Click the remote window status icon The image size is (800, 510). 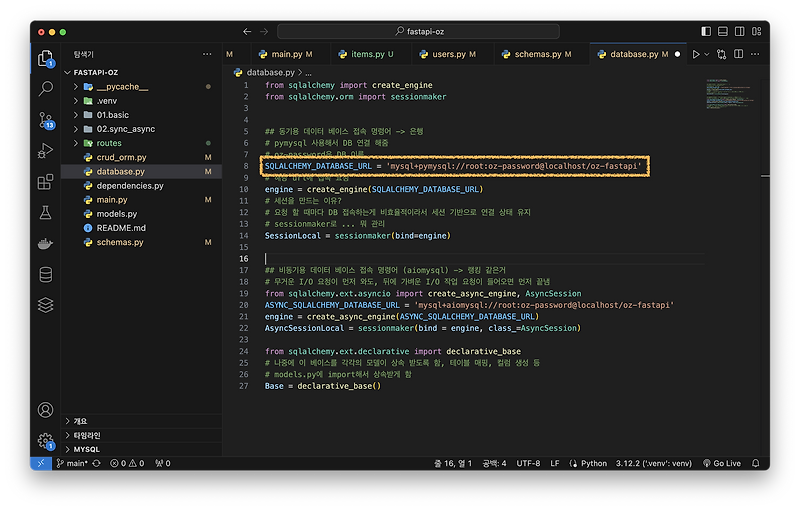point(41,463)
